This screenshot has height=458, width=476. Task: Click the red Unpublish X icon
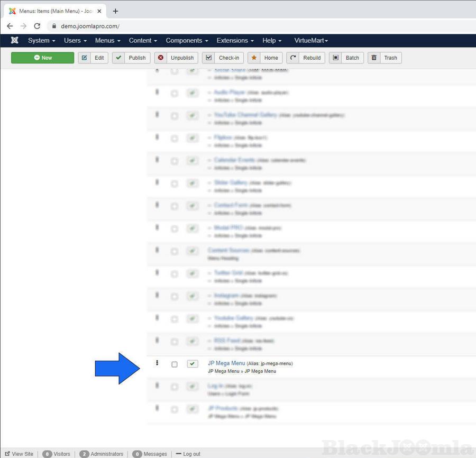pyautogui.click(x=161, y=58)
